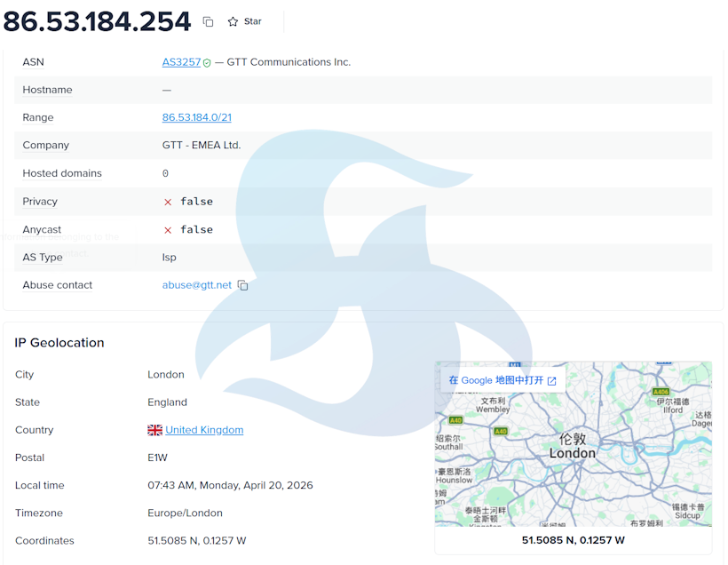Click the London label on the map

click(x=572, y=453)
